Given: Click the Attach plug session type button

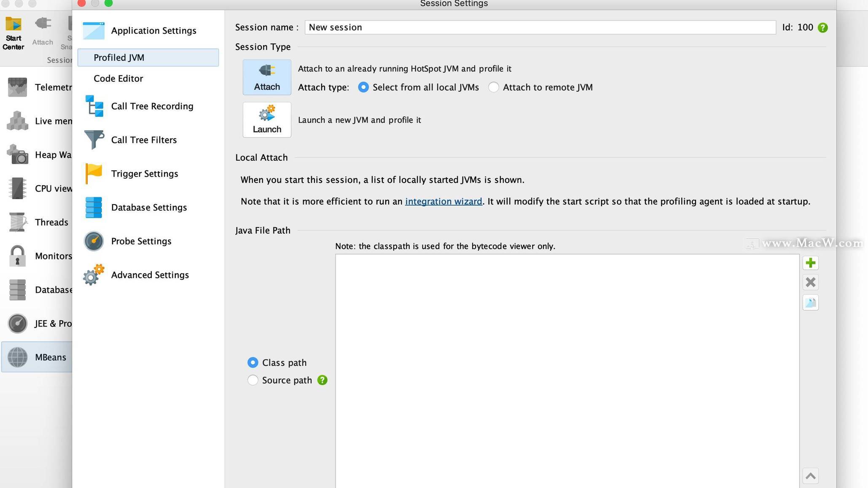Looking at the screenshot, I should (266, 77).
